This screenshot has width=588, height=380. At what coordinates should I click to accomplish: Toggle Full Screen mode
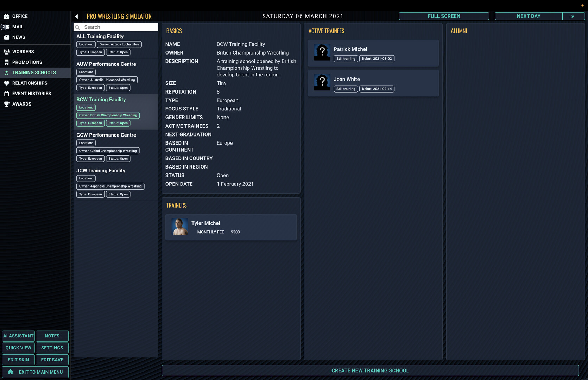pyautogui.click(x=444, y=16)
